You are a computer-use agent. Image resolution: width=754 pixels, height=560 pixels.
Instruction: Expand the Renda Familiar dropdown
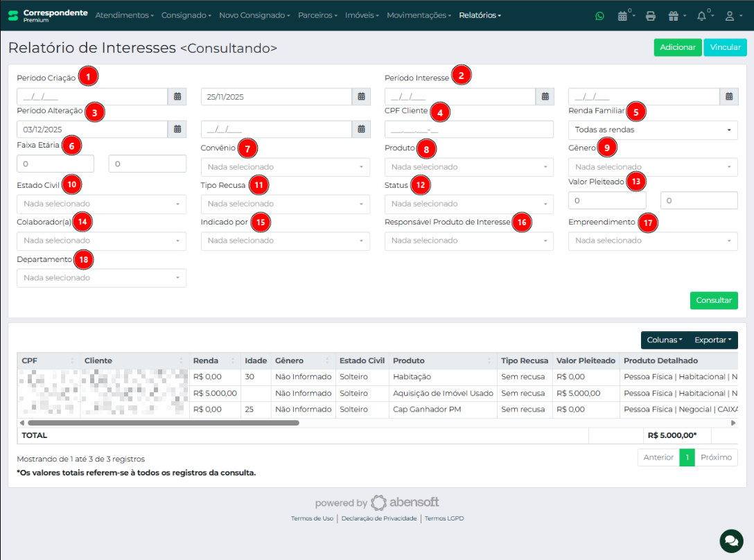[x=652, y=130]
